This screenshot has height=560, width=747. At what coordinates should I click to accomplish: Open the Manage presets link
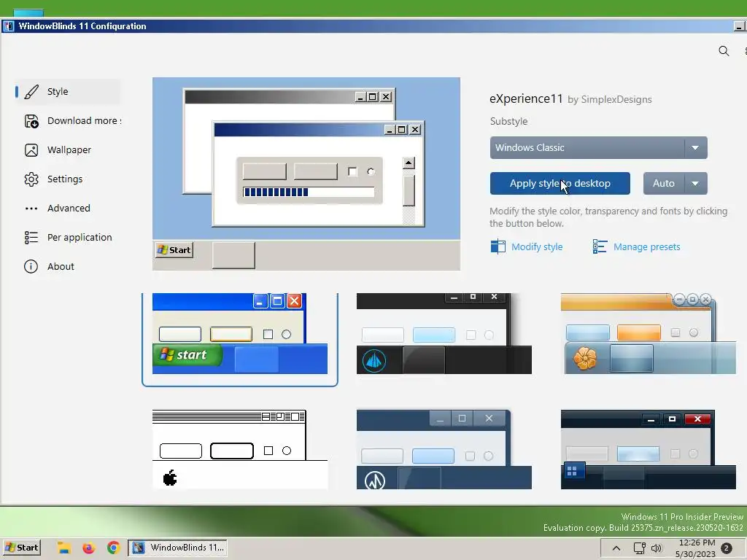[646, 246]
